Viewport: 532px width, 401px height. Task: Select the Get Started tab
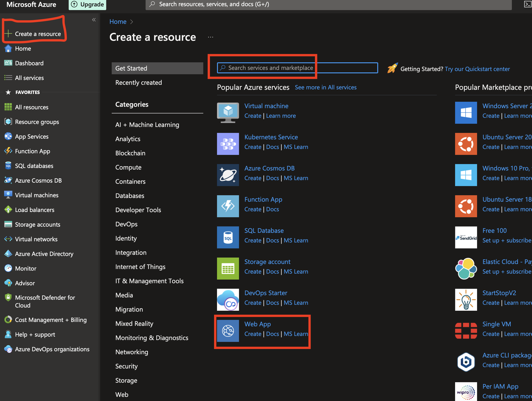point(157,68)
